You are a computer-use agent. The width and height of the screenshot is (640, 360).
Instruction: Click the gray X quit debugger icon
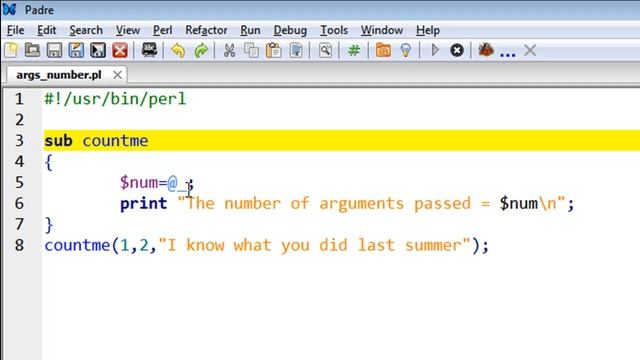530,51
